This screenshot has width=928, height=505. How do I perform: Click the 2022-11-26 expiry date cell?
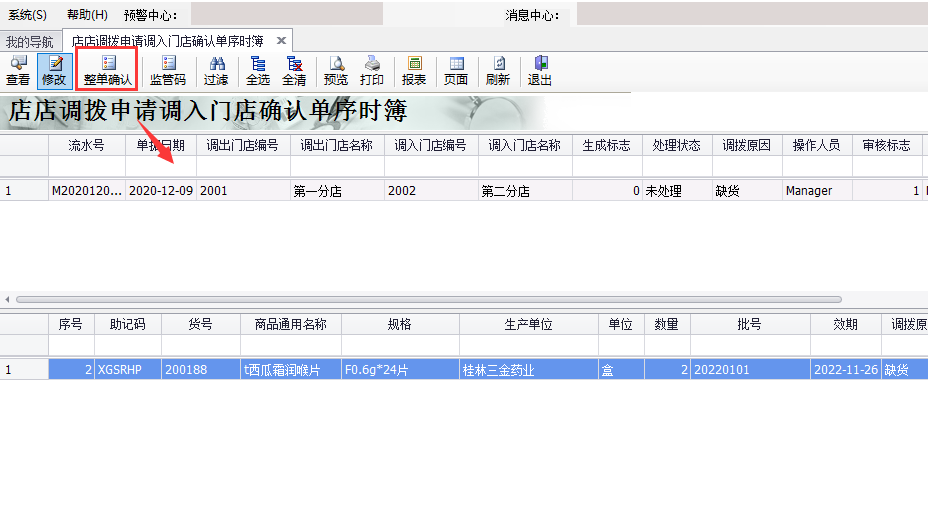tap(845, 369)
